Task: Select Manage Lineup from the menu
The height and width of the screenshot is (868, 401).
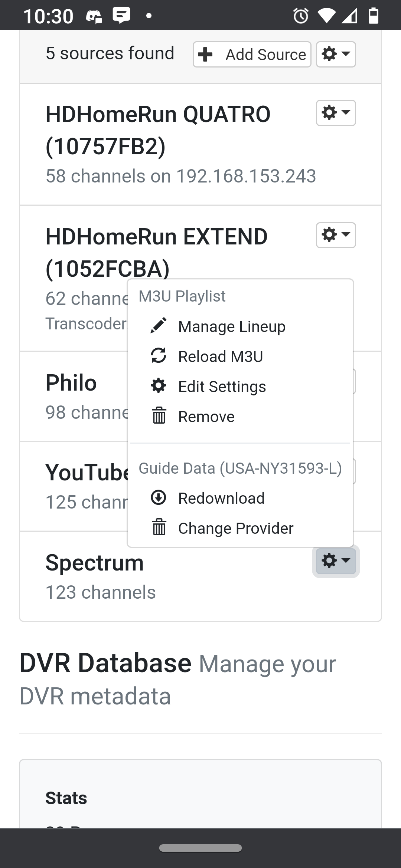Action: [x=232, y=326]
